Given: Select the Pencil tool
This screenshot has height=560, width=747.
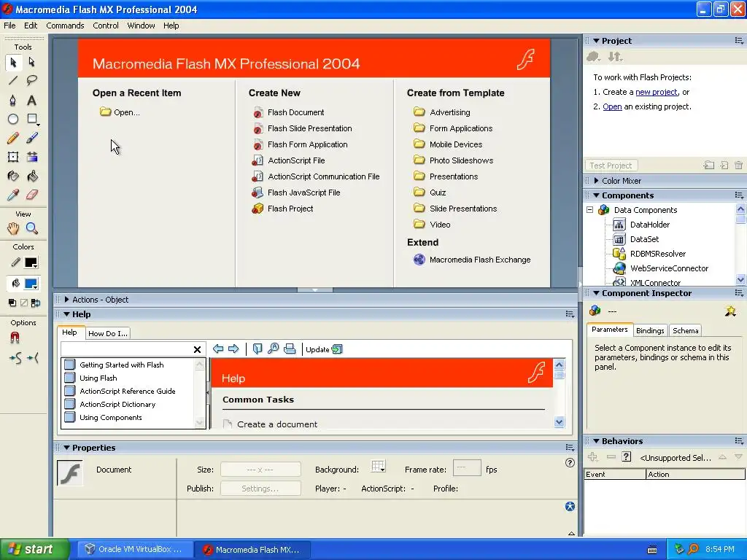Looking at the screenshot, I should 13,138.
